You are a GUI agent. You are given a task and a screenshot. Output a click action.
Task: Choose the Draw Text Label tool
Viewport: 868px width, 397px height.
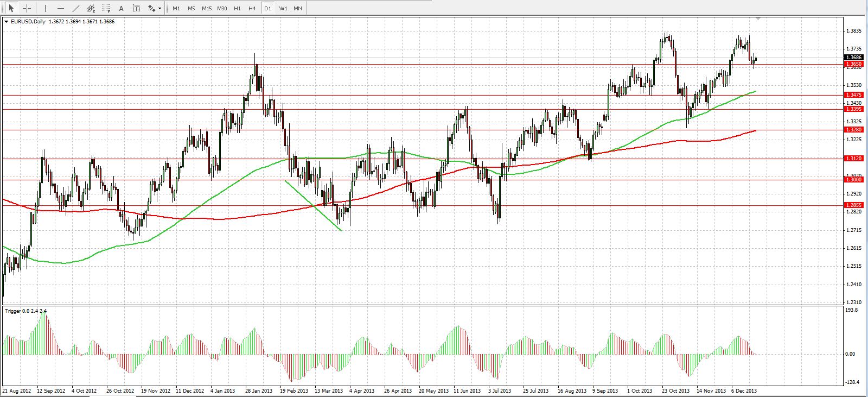pyautogui.click(x=136, y=8)
